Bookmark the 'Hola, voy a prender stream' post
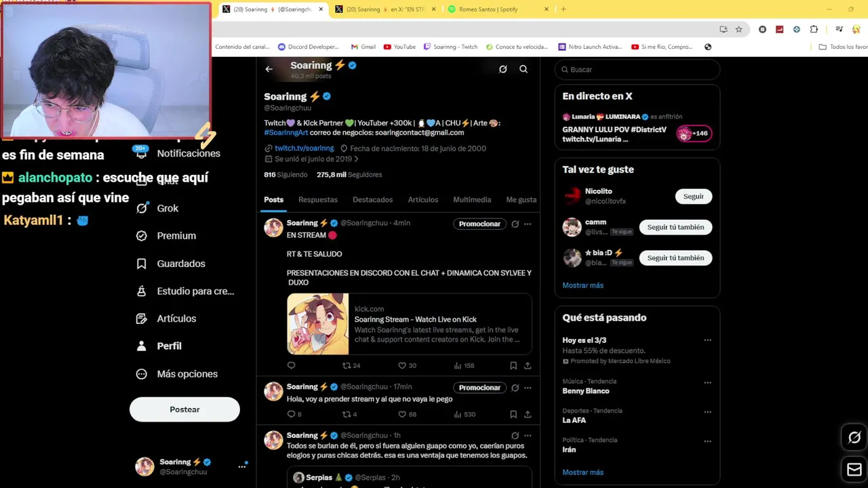Image resolution: width=868 pixels, height=488 pixels. 513,414
